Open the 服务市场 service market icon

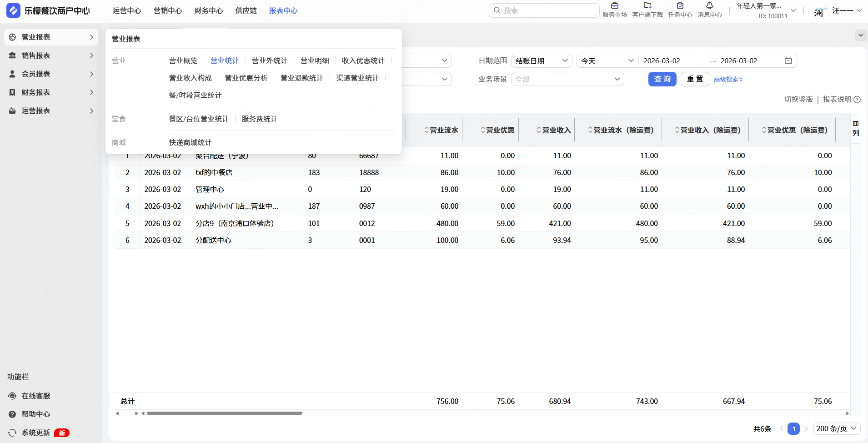(x=614, y=6)
